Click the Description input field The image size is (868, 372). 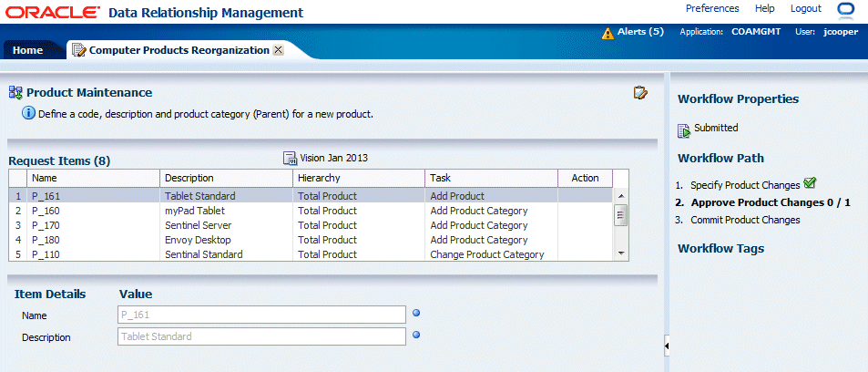click(x=261, y=336)
